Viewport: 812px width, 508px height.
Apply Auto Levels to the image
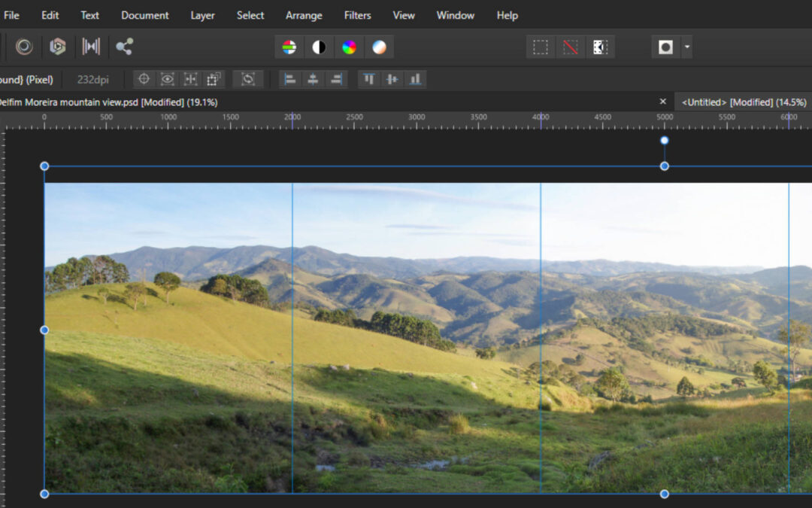coord(289,47)
